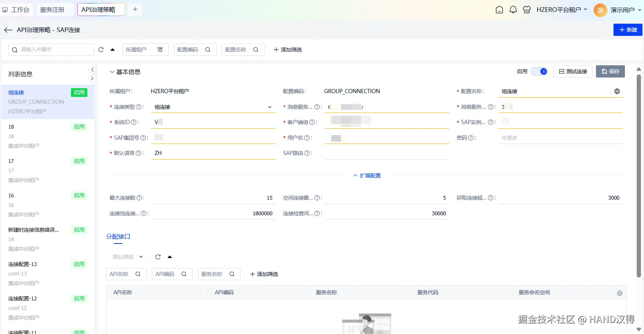The height and width of the screenshot is (334, 644).
Task: Click the 获取连接超 field showing 3000
Action: click(x=560, y=198)
